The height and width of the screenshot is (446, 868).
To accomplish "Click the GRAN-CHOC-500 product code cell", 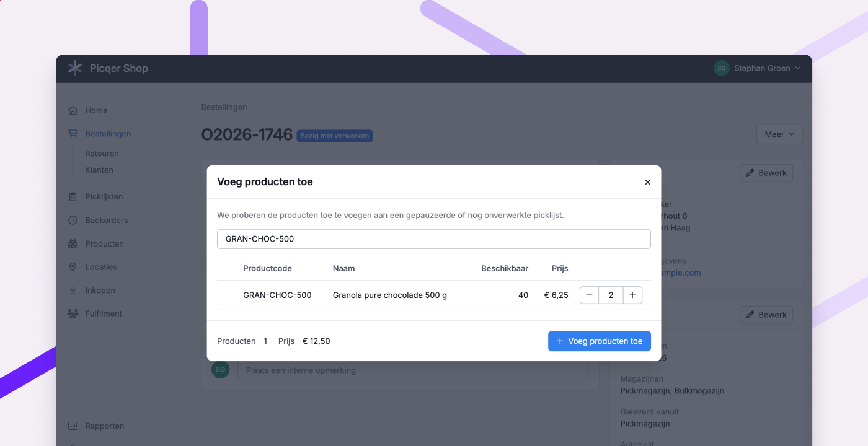I will tap(277, 295).
